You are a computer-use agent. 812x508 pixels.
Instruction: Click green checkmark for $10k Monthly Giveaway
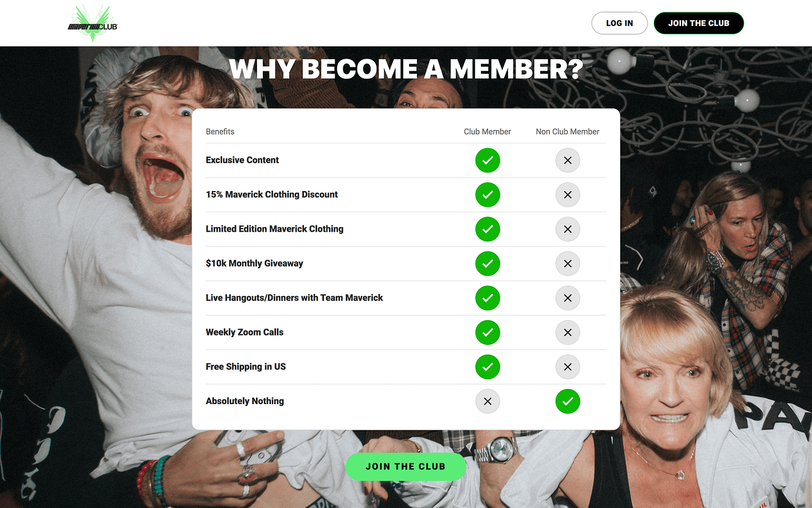[x=488, y=264]
